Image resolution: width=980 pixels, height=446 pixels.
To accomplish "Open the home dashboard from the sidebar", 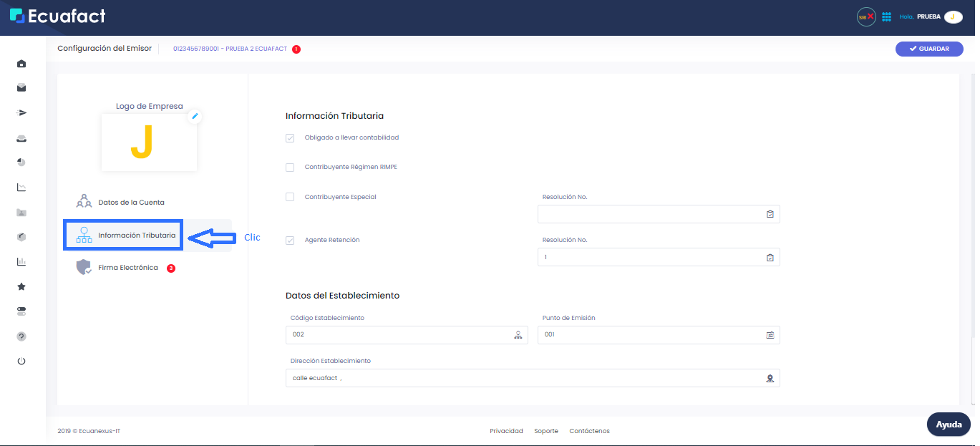I will click(x=21, y=63).
